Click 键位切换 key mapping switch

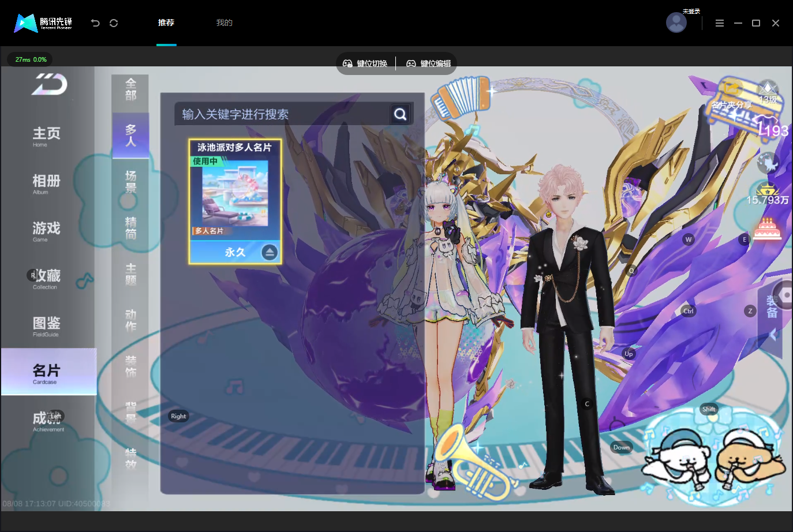point(365,63)
